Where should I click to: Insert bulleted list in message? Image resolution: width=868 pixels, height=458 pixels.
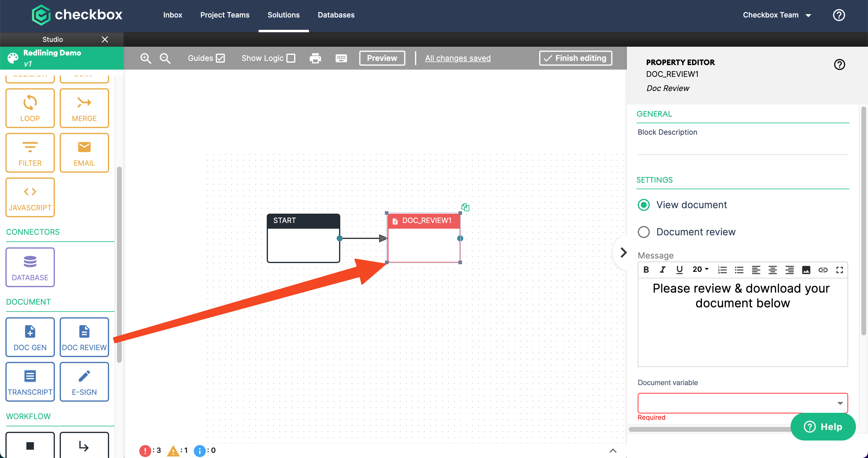[x=739, y=270]
